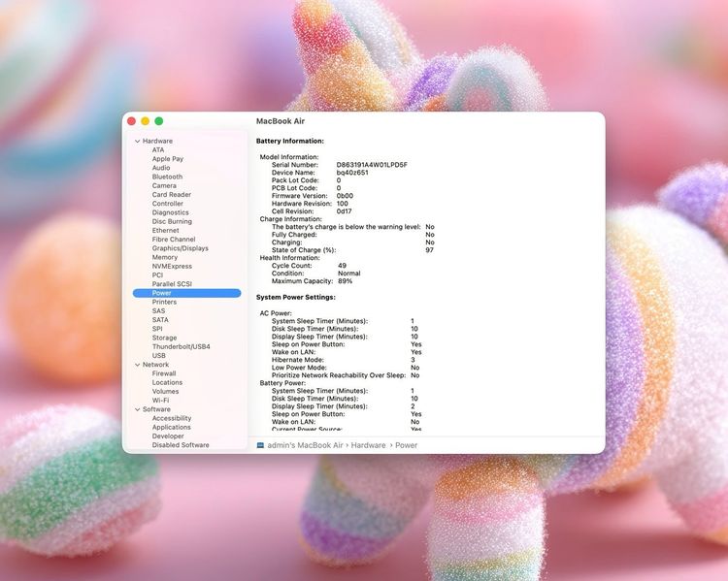Viewport: 728px width, 581px height.
Task: Click the Hardware section label
Action: point(157,141)
